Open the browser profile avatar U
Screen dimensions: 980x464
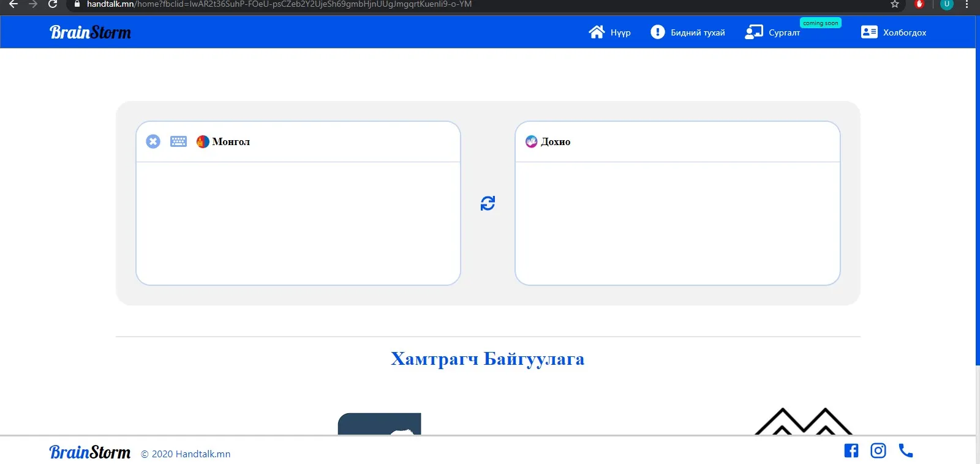coord(946,4)
